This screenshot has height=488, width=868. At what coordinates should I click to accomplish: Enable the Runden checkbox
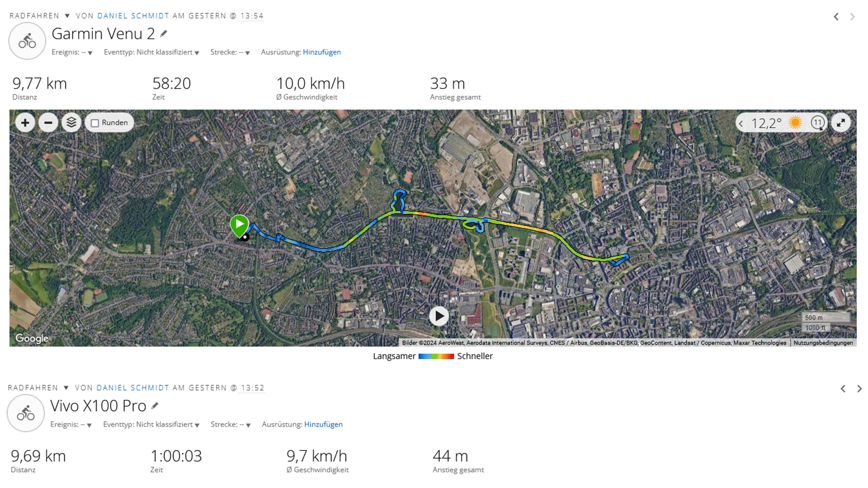pyautogui.click(x=95, y=123)
